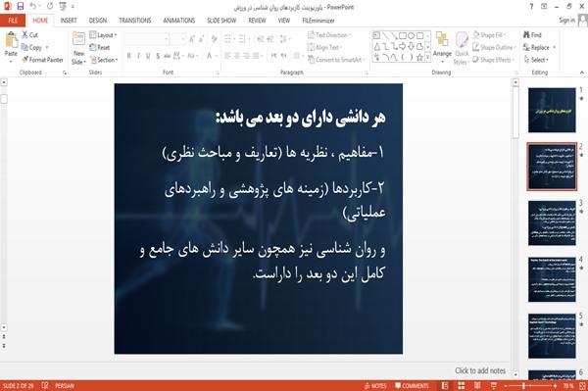Click the Copy command
Screen dimensions: 588x391
(x=32, y=47)
